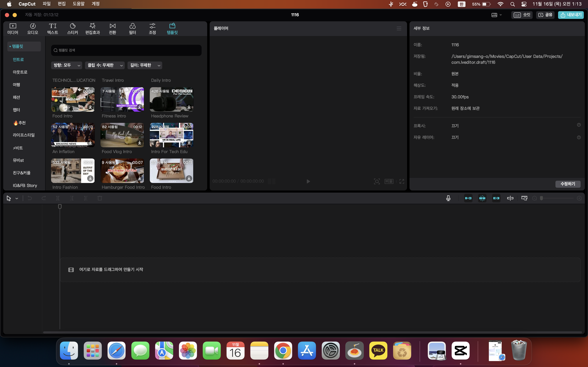Click the timeline zoom slider handle
The height and width of the screenshot is (367, 588).
click(541, 198)
